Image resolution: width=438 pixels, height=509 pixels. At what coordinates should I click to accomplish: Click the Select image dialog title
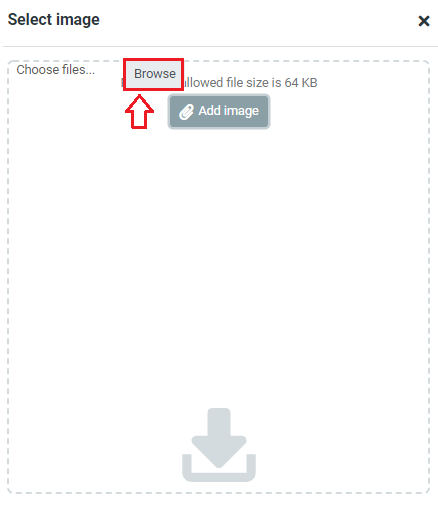(x=54, y=19)
